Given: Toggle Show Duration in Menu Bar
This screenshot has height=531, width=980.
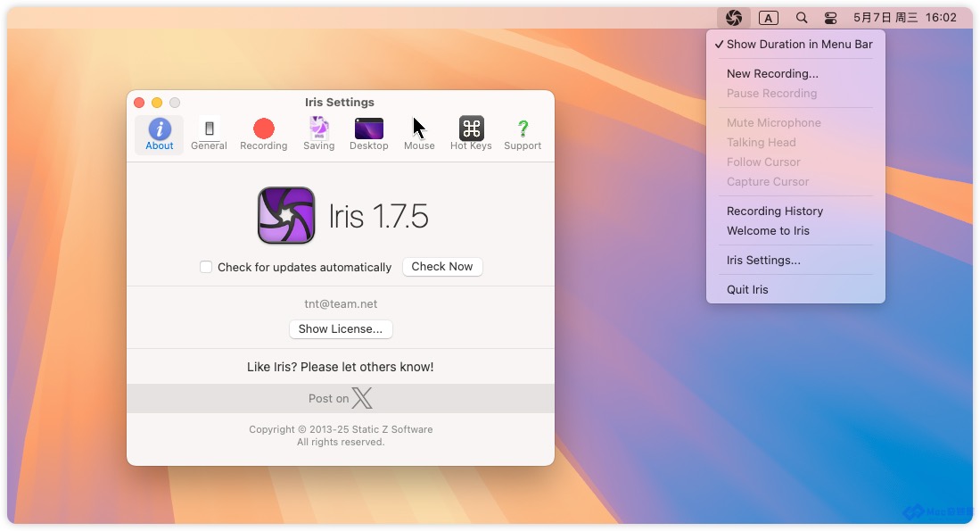Looking at the screenshot, I should click(795, 44).
